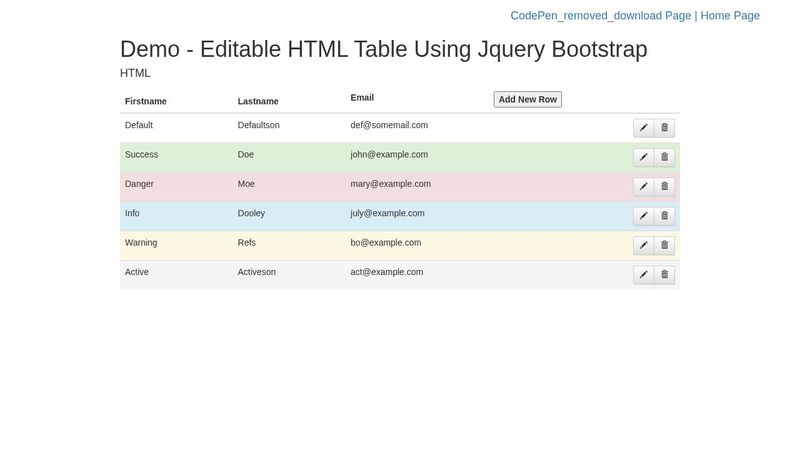Delete the Info row using trash icon
The height and width of the screenshot is (450, 800).
tap(664, 216)
